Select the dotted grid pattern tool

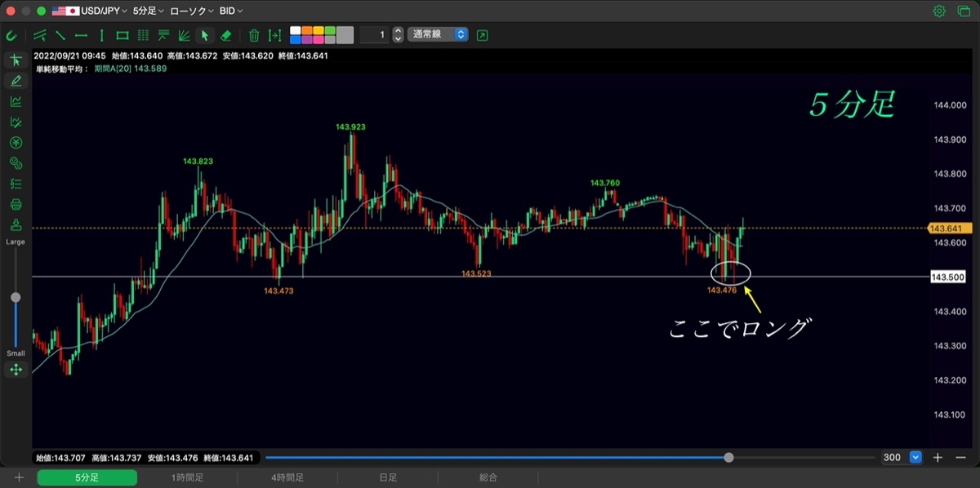pos(143,35)
